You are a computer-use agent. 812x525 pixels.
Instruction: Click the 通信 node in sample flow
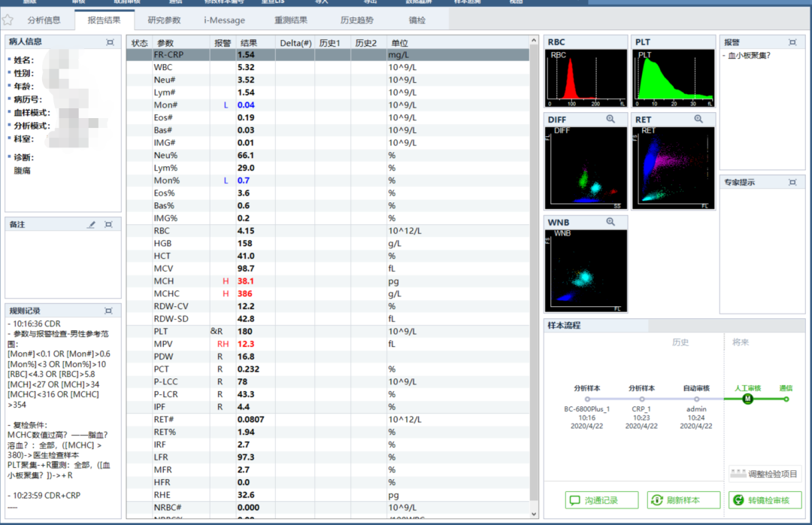[x=786, y=399]
